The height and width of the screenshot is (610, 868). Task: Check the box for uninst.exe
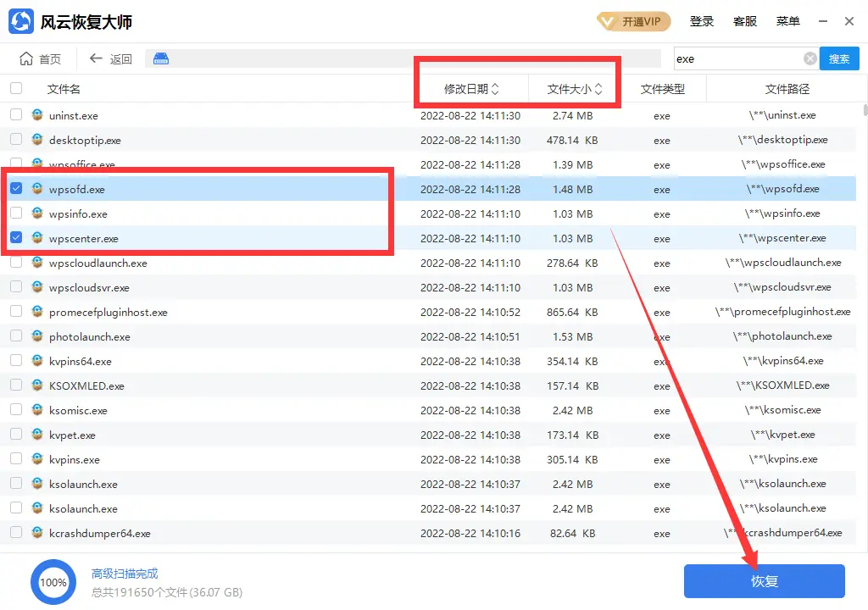[x=16, y=114]
